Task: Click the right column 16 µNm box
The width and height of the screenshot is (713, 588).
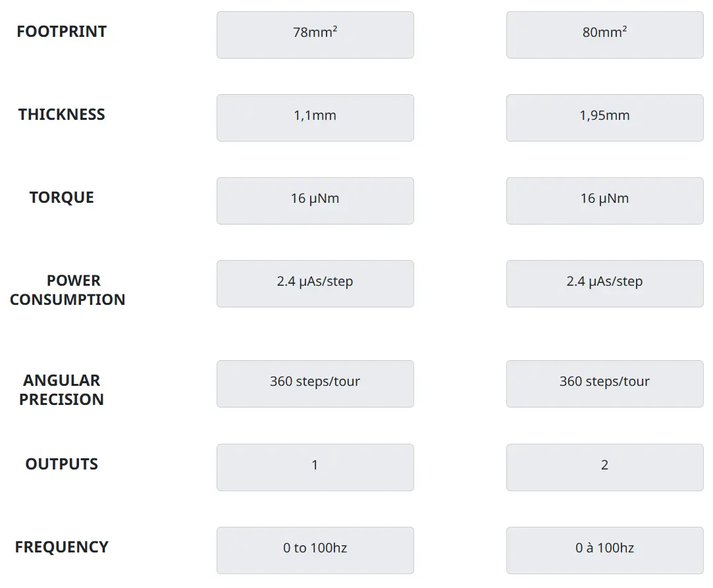Action: pos(604,201)
